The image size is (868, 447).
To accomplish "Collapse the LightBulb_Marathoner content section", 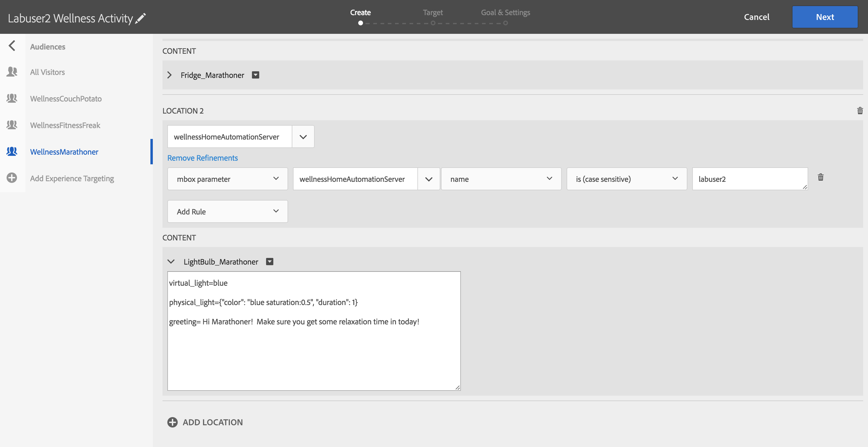I will pos(171,262).
